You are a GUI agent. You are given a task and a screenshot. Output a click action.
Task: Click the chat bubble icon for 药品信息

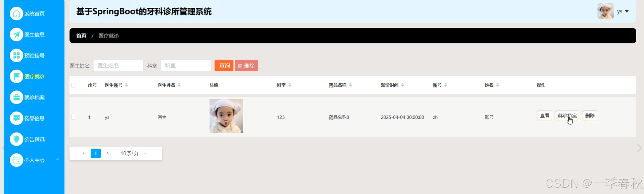(16, 118)
